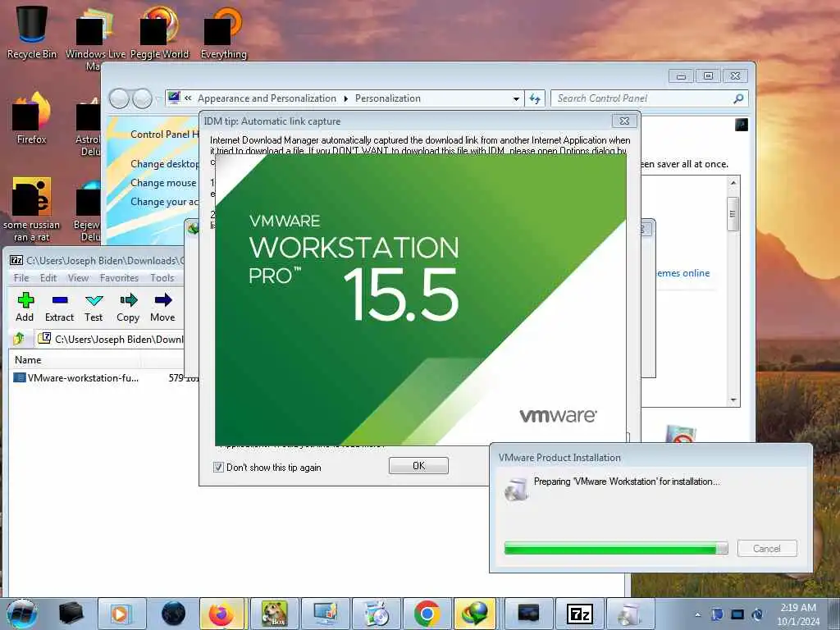Open the View menu in 7-Zip
This screenshot has width=840, height=630.
[x=78, y=277]
